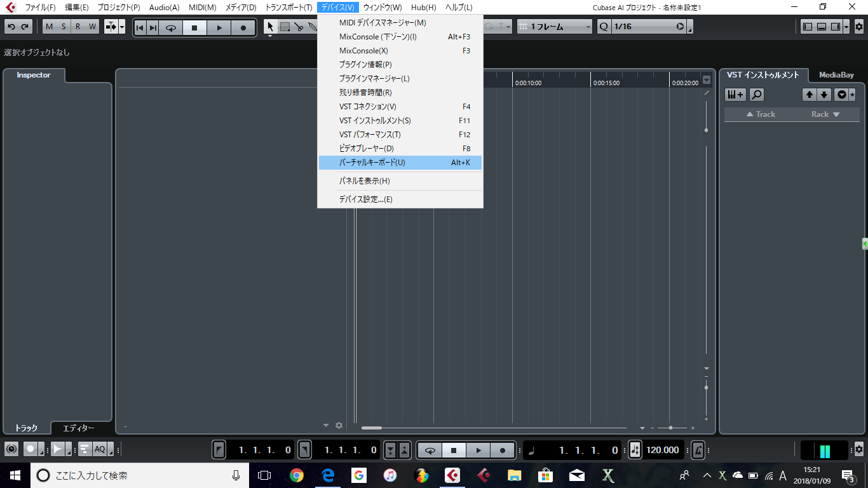Open the common record modes icon

coord(31,449)
